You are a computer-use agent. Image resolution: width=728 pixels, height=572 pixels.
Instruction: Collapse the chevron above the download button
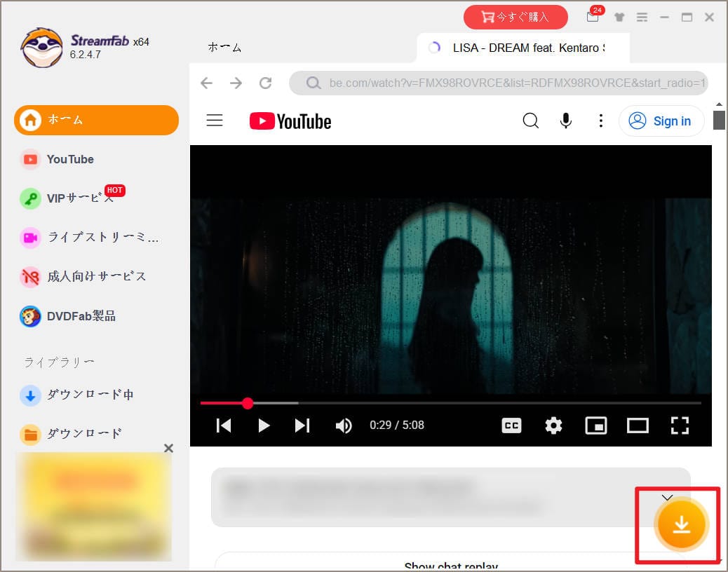coord(667,498)
